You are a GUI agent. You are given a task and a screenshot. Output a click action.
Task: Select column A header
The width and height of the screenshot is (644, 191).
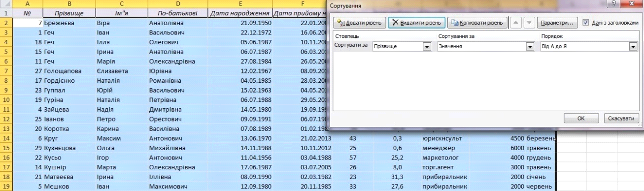[27, 3]
